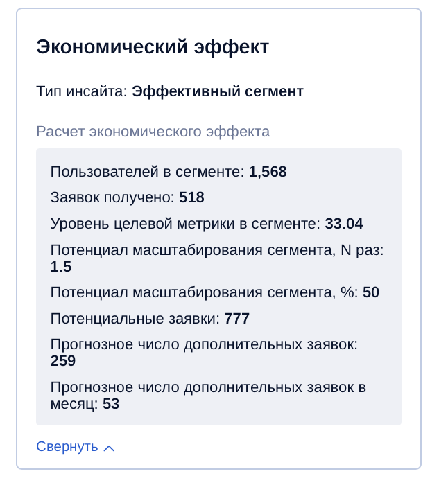Viewport: 448px width, 485px height.
Task: Click the 1.5 scaling potential value
Action: tap(61, 267)
